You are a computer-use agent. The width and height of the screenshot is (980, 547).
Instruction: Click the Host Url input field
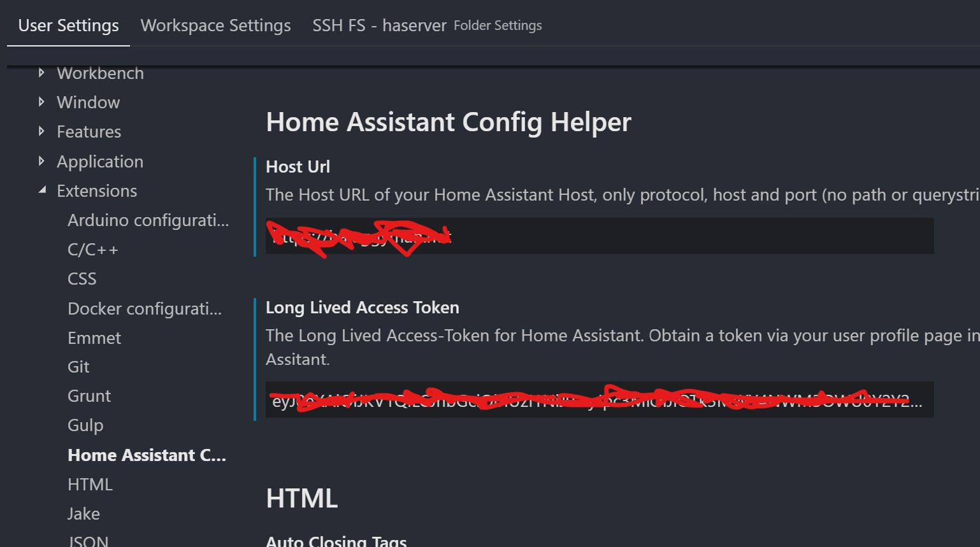click(x=599, y=236)
